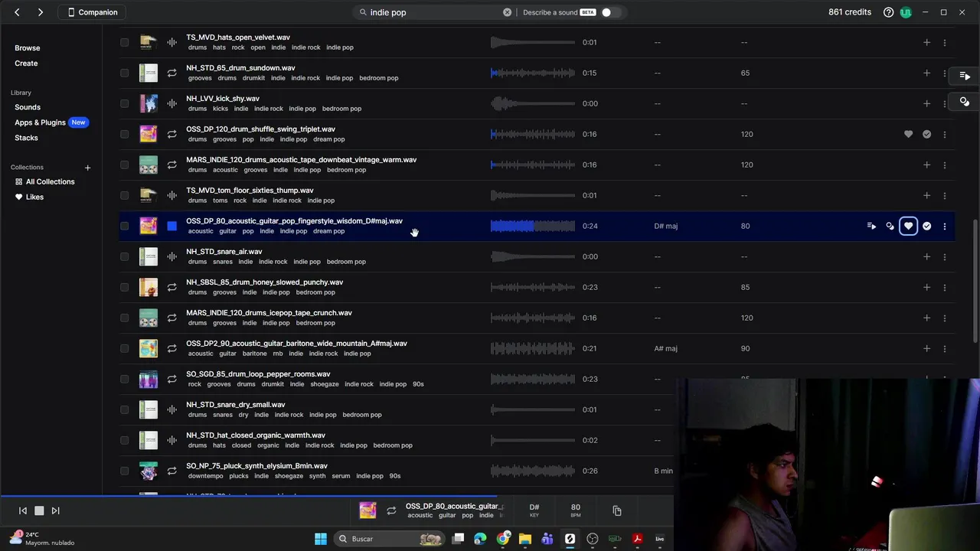Stop playback of the fingerstyle_wisdom guitar sample
Viewport: 980px width, 551px height.
pyautogui.click(x=171, y=226)
